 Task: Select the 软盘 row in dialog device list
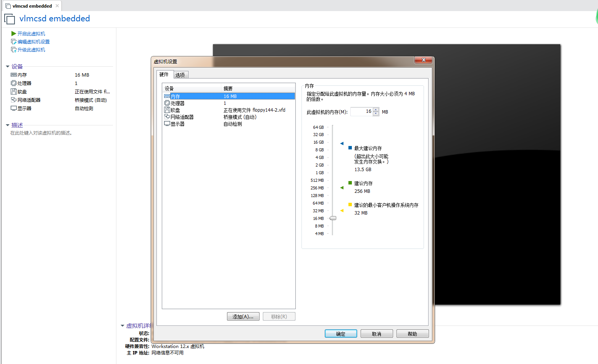point(229,110)
